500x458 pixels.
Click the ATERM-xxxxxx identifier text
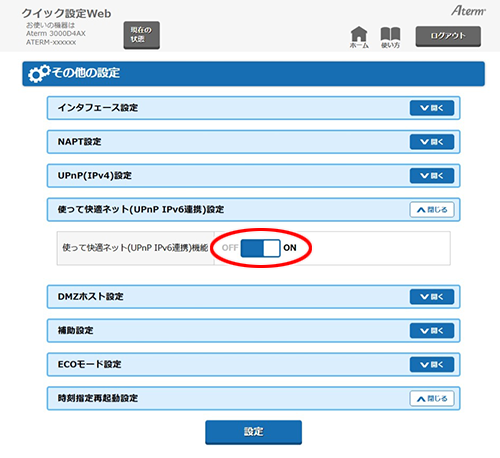click(x=51, y=42)
